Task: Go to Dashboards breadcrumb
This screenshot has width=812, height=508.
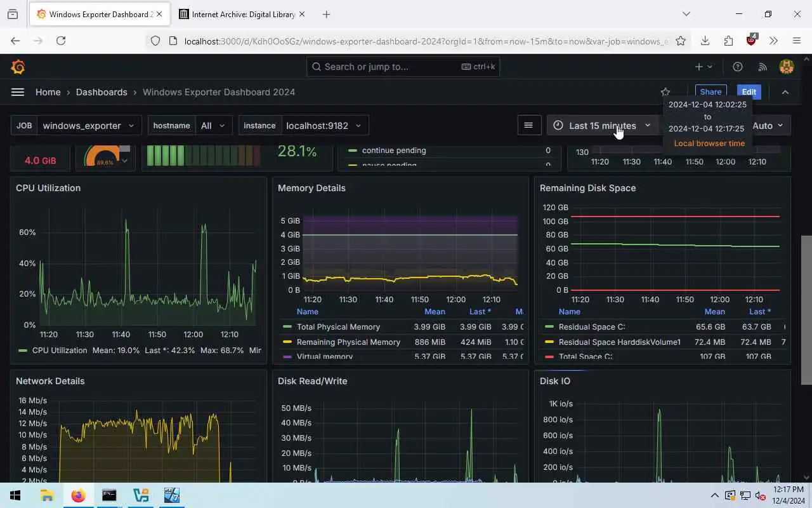Action: click(101, 92)
